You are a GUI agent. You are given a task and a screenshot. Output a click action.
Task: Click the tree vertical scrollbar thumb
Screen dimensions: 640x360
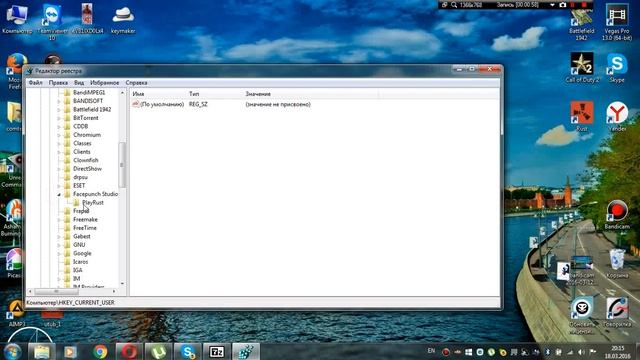pos(122,165)
